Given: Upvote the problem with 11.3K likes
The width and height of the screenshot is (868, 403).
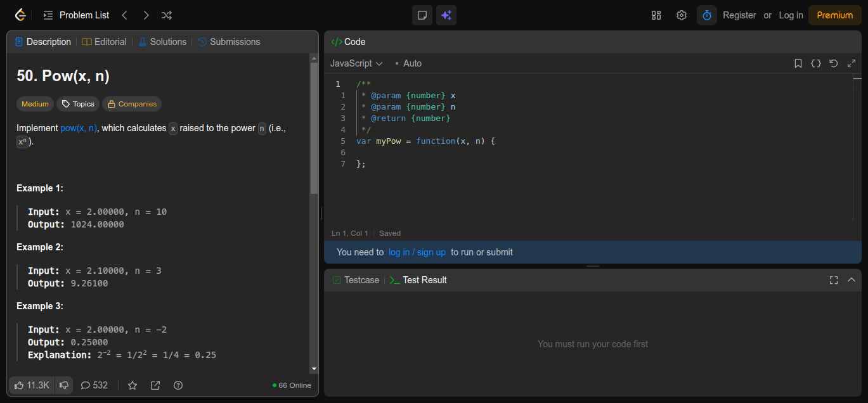Looking at the screenshot, I should 32,385.
